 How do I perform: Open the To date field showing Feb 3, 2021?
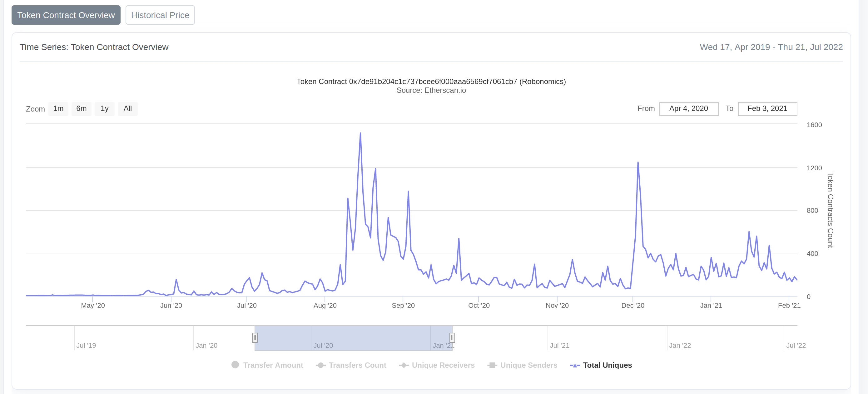[x=768, y=108]
